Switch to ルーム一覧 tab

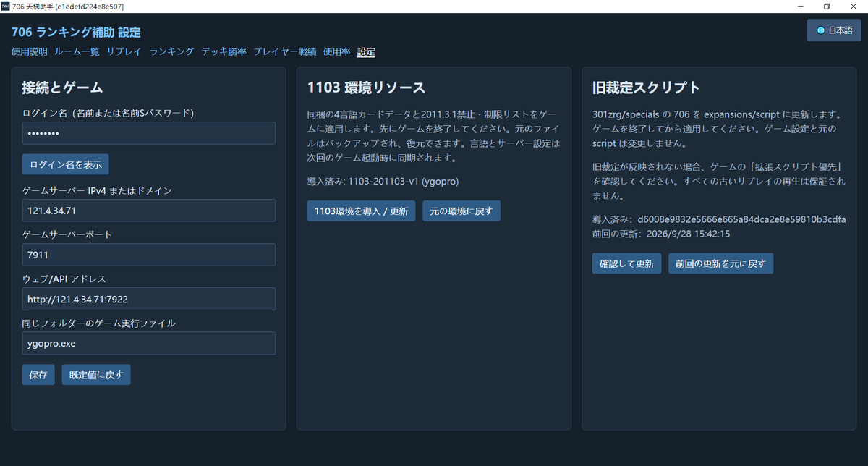(x=77, y=52)
